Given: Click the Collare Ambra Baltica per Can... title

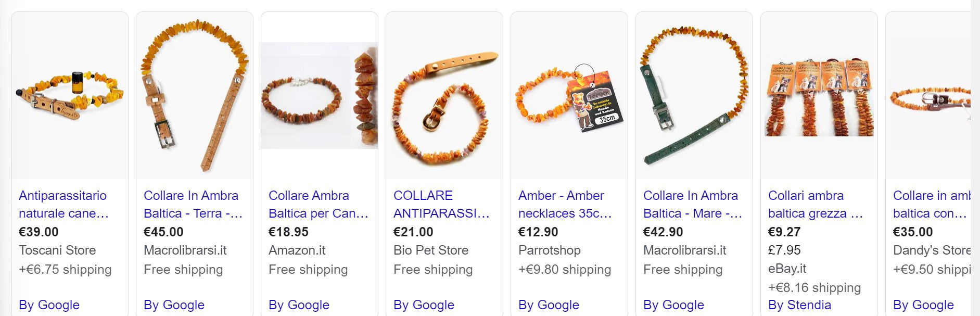Looking at the screenshot, I should pyautogui.click(x=319, y=204).
